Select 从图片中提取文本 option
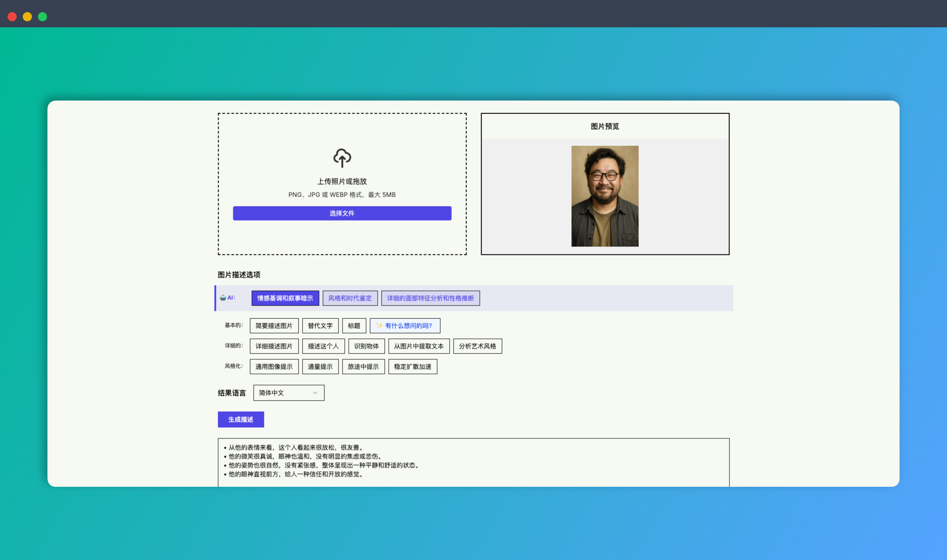This screenshot has height=560, width=947. tap(418, 346)
